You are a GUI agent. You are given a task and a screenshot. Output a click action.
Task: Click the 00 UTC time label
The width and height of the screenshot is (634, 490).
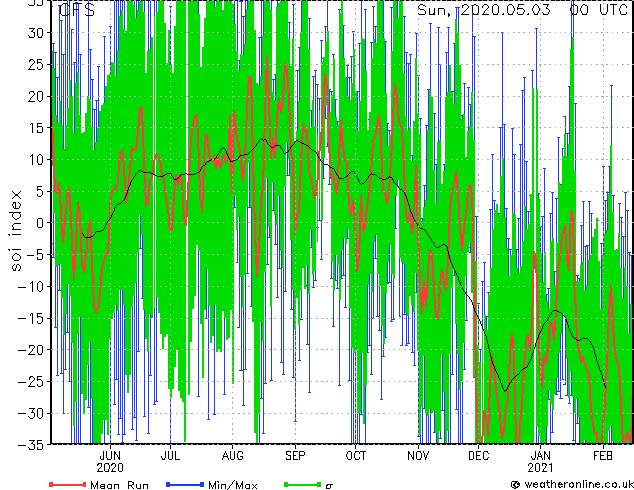tap(599, 10)
